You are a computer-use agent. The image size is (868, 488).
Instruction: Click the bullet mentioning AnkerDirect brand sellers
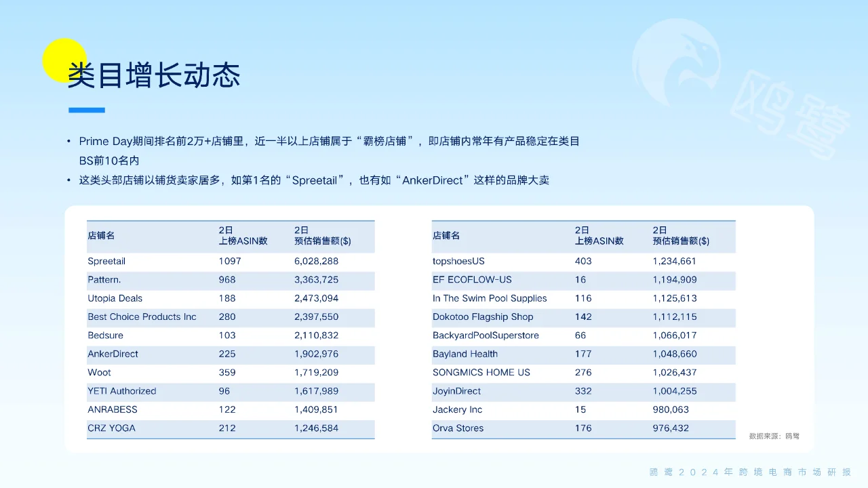tap(314, 180)
